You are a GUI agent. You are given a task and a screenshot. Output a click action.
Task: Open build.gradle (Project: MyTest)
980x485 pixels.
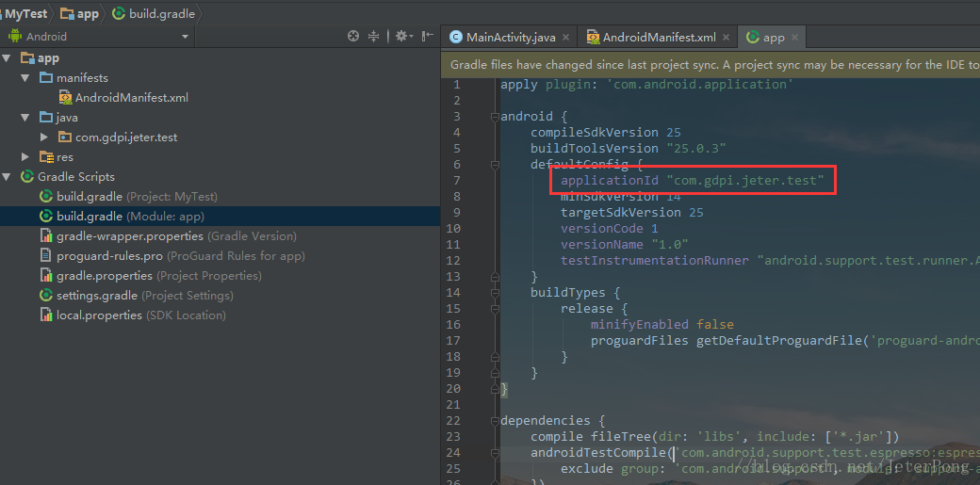pyautogui.click(x=129, y=196)
